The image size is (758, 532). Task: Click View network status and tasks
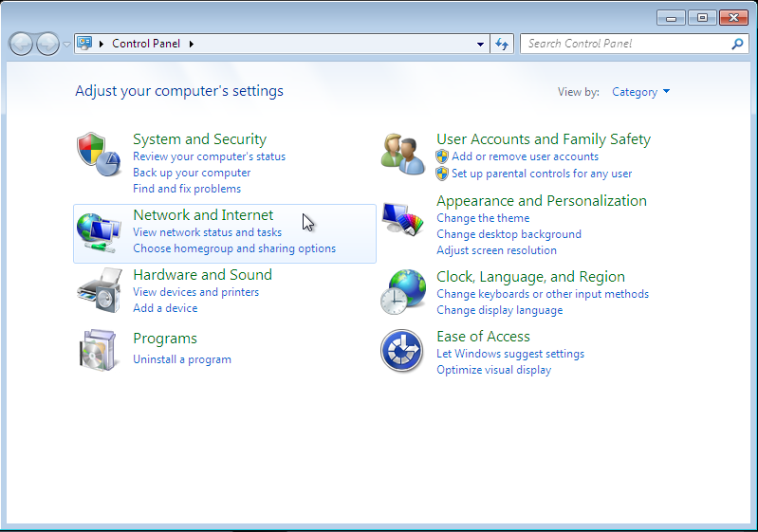tap(208, 232)
